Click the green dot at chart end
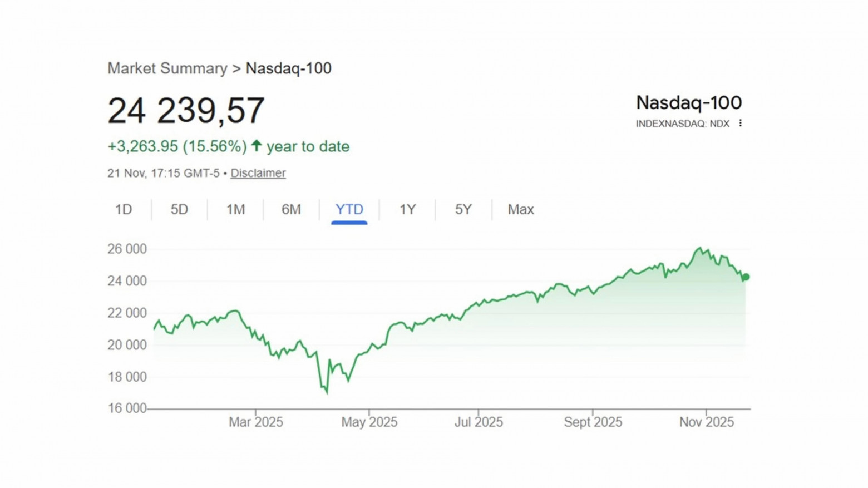 coord(746,277)
